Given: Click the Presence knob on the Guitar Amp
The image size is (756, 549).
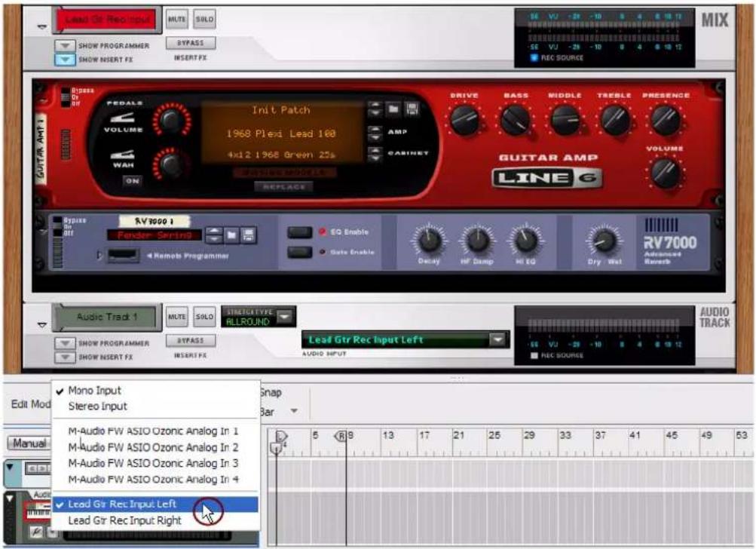Looking at the screenshot, I should [666, 120].
